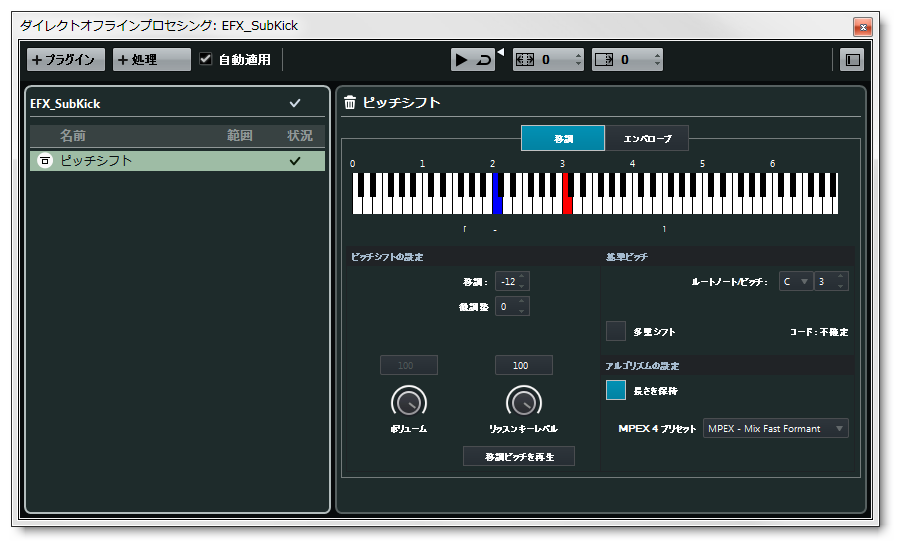Click the red root key on keyboard
The width and height of the screenshot is (903, 550).
pos(567,204)
